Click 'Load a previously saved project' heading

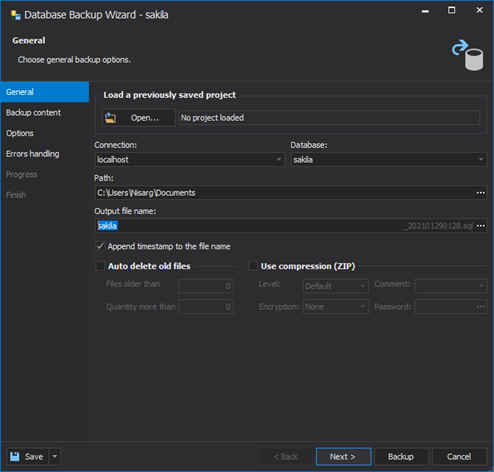[169, 95]
